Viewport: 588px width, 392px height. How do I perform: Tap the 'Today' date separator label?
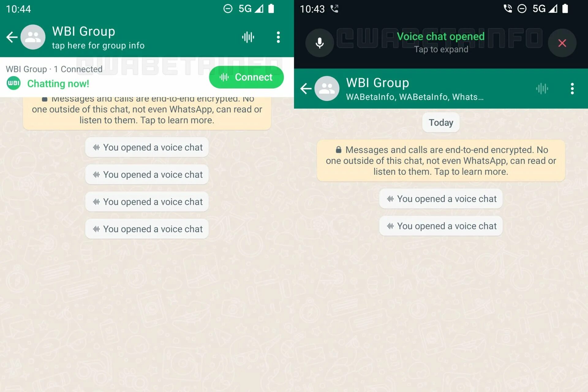pyautogui.click(x=441, y=123)
